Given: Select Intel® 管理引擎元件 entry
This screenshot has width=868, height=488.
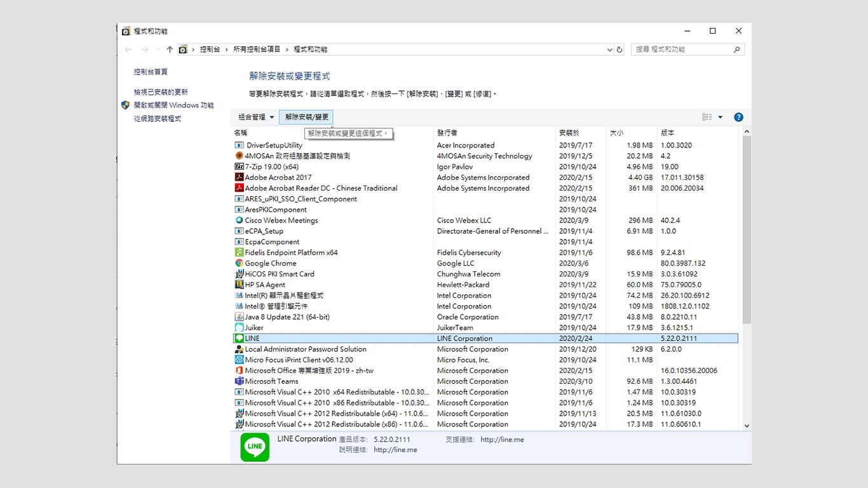Looking at the screenshot, I should [485, 306].
